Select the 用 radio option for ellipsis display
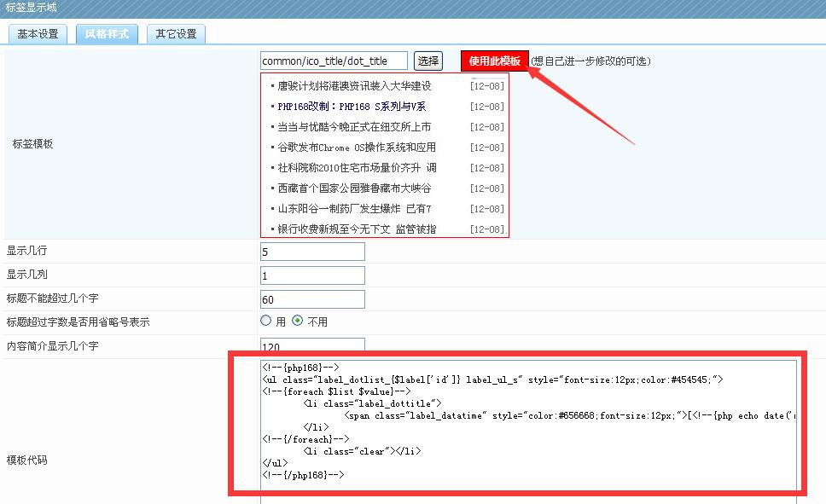826x504 pixels. click(x=265, y=321)
